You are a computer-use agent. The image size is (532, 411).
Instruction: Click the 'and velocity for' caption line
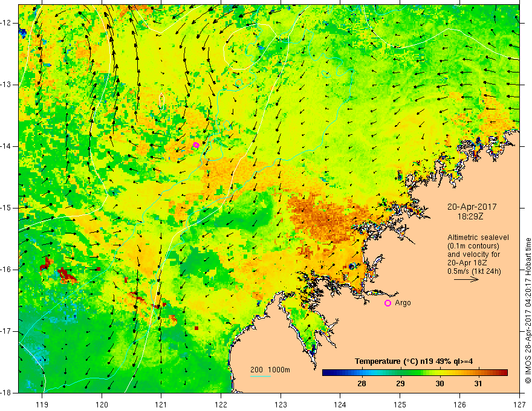pos(473,254)
